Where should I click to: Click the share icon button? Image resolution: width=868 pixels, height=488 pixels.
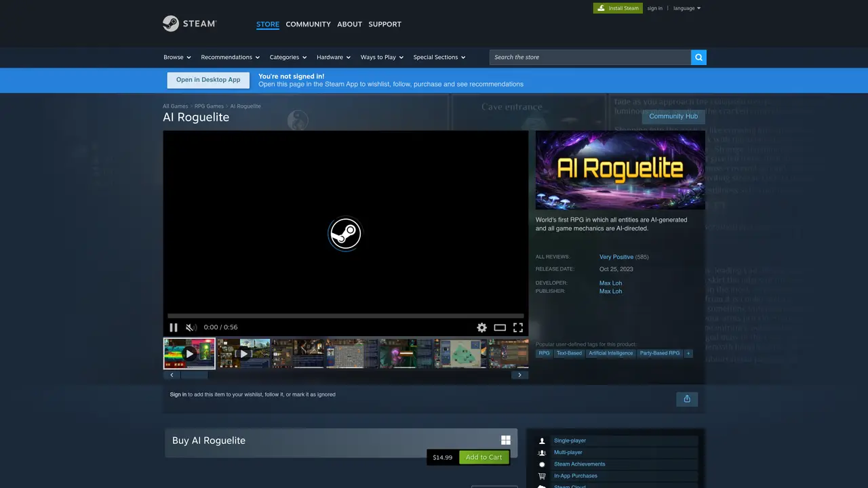coord(687,399)
